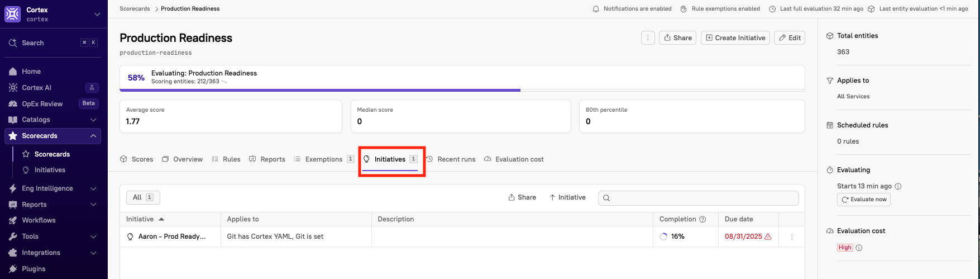Open the Aaron - Prod Ready initiative

(x=172, y=237)
